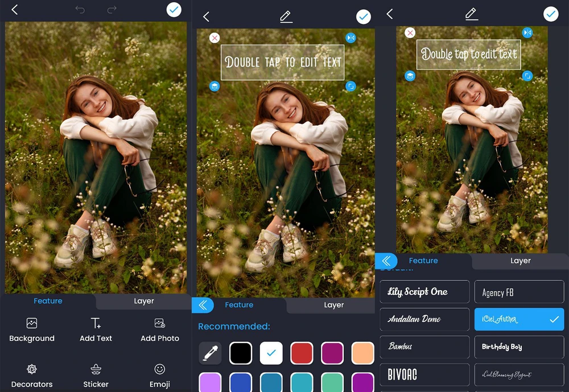The width and height of the screenshot is (569, 392).
Task: Toggle the checked white color swatch
Action: click(271, 353)
